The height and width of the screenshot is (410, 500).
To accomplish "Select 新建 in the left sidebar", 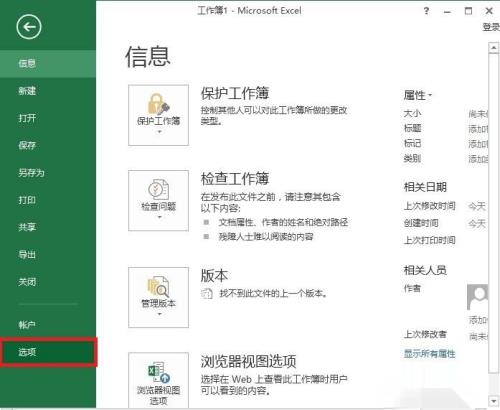I will [x=48, y=91].
